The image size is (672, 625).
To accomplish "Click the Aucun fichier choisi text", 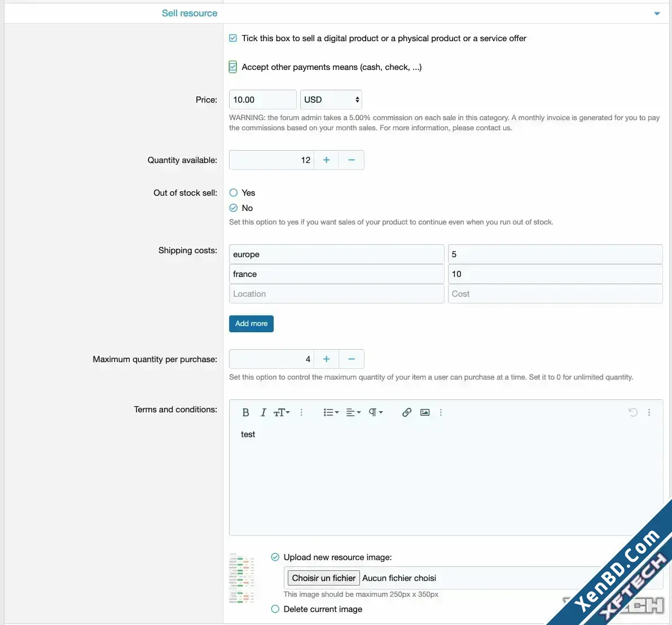I will pos(399,578).
